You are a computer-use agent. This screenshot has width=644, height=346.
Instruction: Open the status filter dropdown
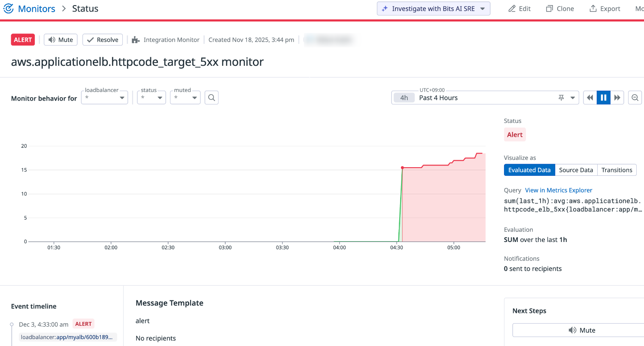[151, 98]
